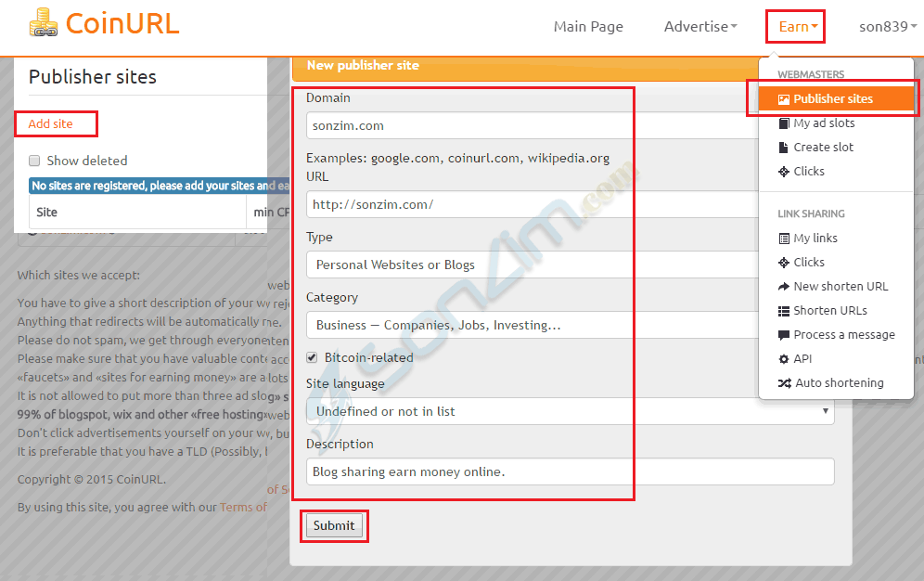Image resolution: width=924 pixels, height=581 pixels.
Task: Click the Process a message speech icon
Action: [784, 335]
